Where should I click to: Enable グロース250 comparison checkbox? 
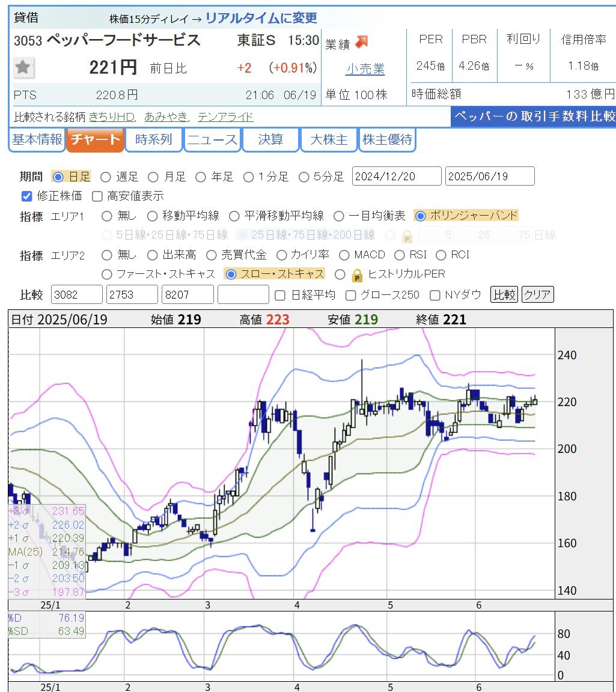click(x=350, y=296)
